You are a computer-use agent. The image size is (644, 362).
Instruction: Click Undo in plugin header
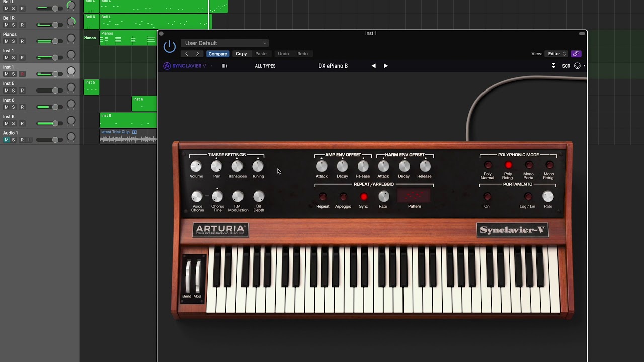pos(283,54)
